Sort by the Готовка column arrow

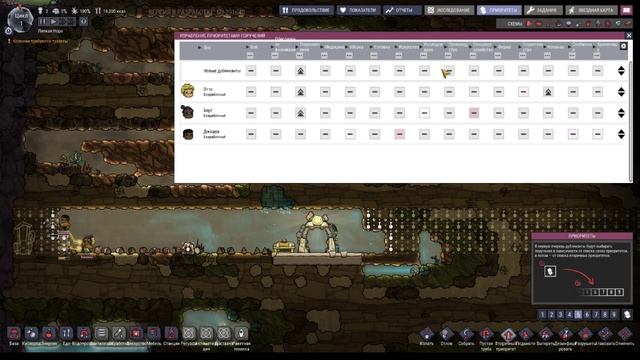click(x=371, y=47)
